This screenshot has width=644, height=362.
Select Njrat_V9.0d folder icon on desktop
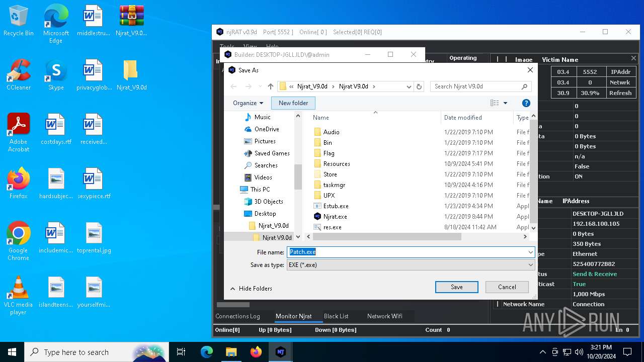132,75
